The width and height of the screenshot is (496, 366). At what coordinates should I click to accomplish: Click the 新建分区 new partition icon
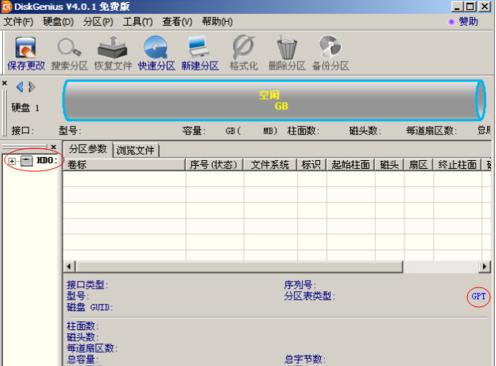point(200,54)
